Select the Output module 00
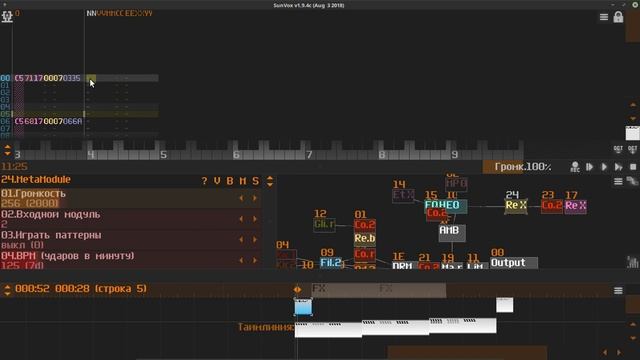 pos(513,263)
